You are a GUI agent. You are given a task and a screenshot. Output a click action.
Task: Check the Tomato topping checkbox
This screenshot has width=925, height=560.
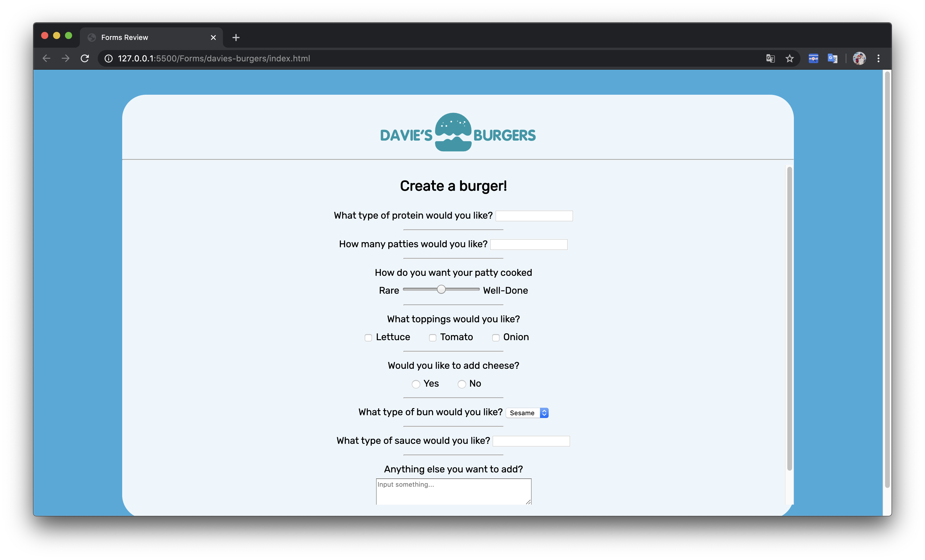432,338
